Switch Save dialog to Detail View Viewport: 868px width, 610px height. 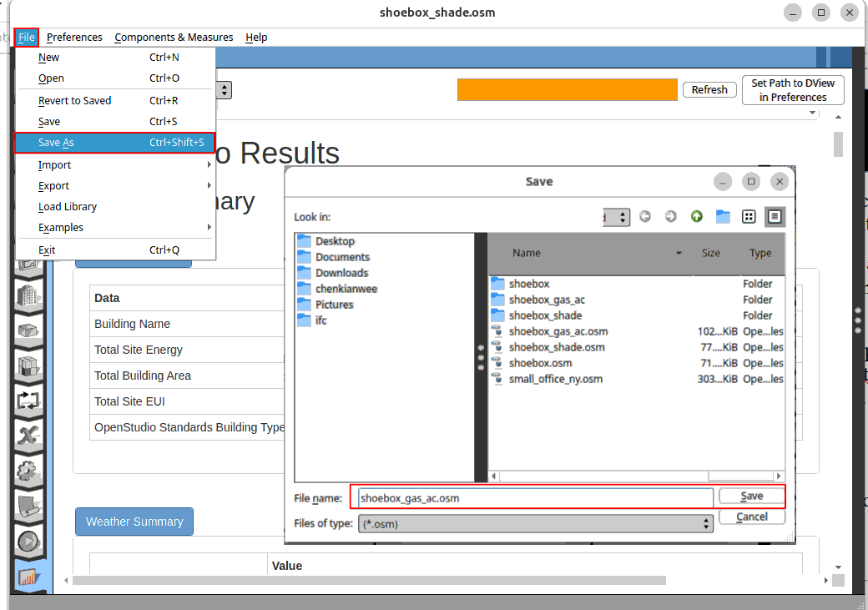775,217
